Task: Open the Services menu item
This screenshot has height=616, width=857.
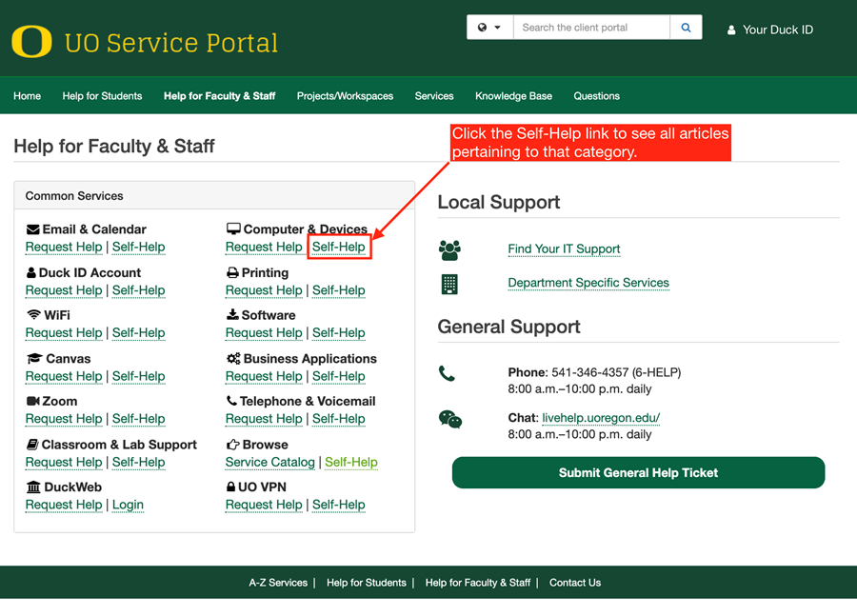Action: tap(434, 96)
